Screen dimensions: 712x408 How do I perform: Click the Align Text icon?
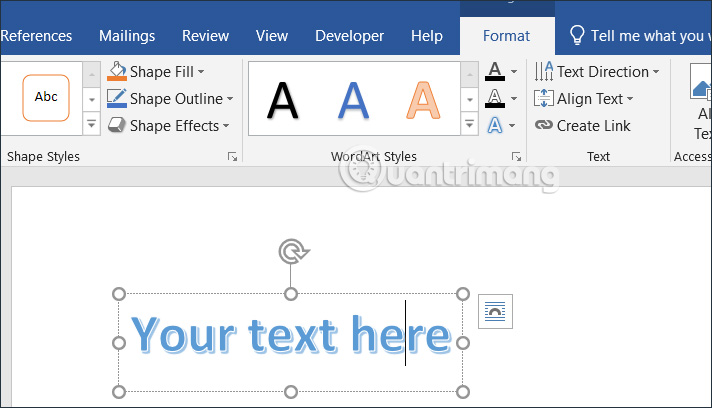(544, 98)
